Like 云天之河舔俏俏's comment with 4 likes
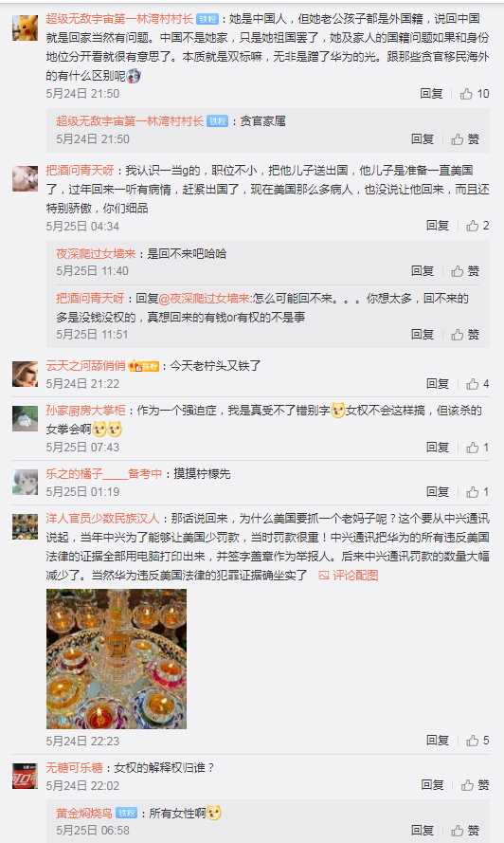This screenshot has height=843, width=504. (x=477, y=384)
